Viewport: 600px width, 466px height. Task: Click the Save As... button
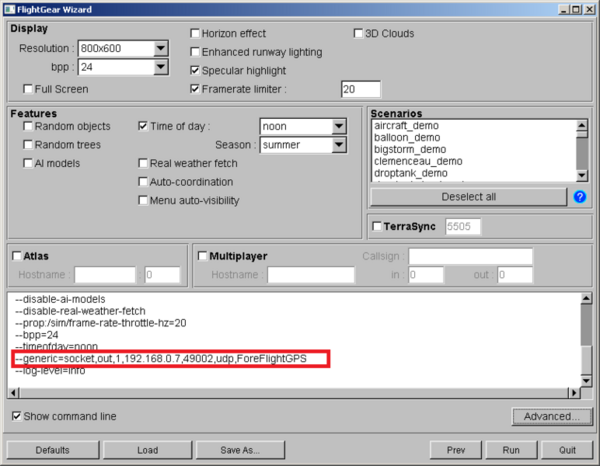(240, 450)
